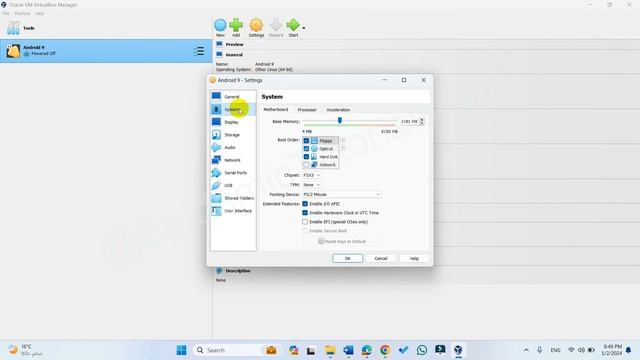Image resolution: width=640 pixels, height=360 pixels.
Task: Open Android 9 machine menu icon
Action: pyautogui.click(x=199, y=51)
